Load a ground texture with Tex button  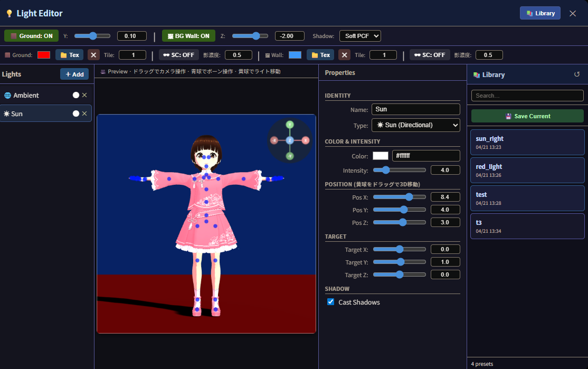69,55
